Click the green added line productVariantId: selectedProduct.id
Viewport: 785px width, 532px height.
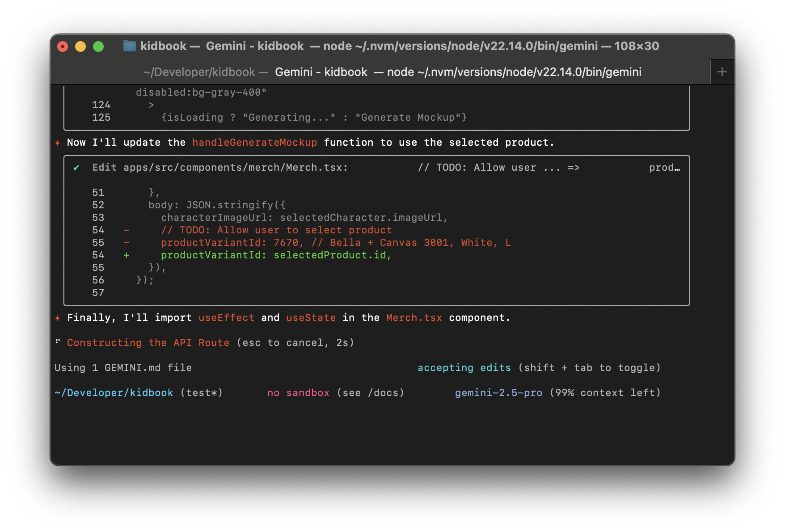coord(276,255)
